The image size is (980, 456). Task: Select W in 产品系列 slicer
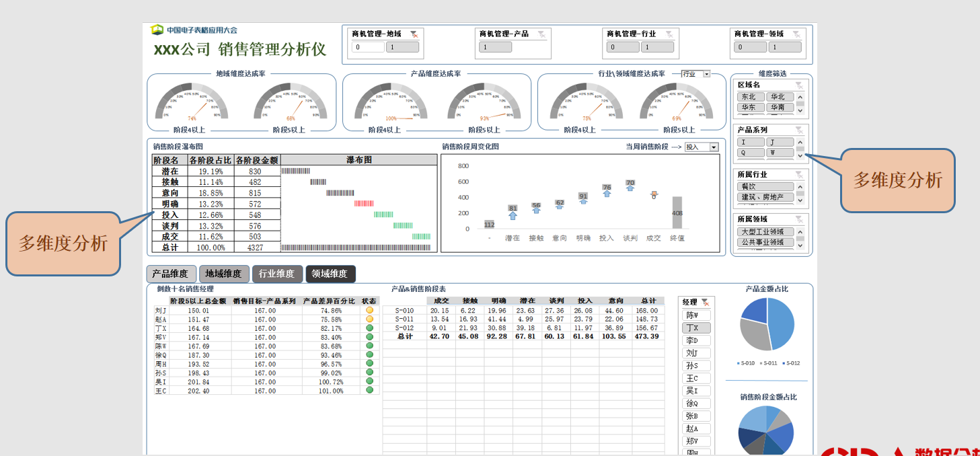(x=780, y=152)
